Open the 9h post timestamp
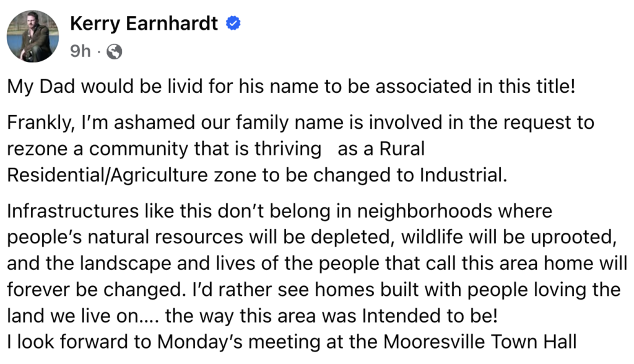634x364 pixels. (80, 51)
